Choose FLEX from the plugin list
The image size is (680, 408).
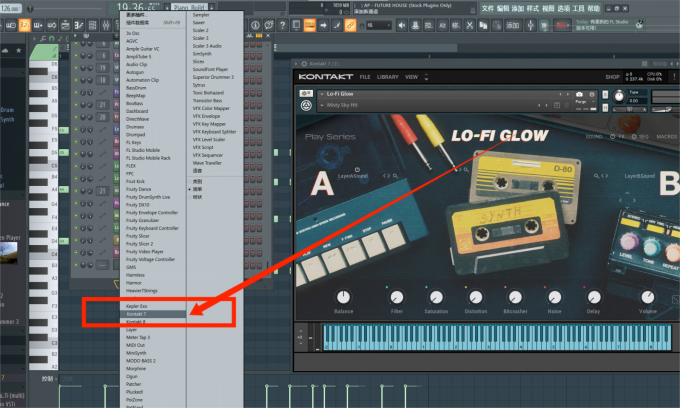coord(131,166)
